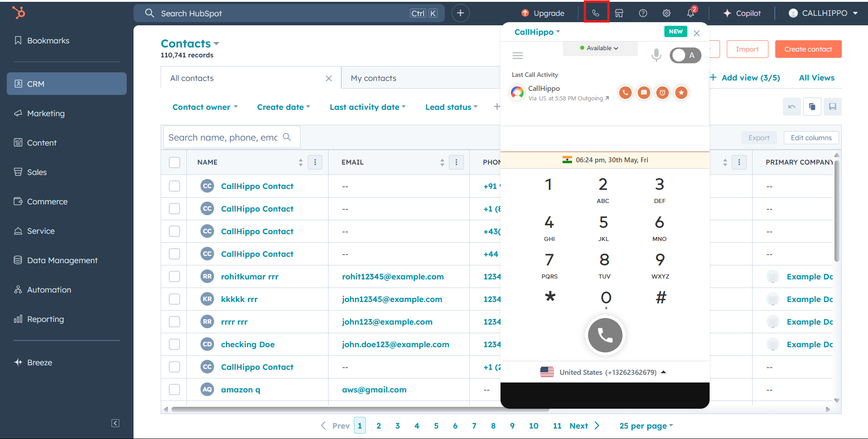Go to Next page of contacts
This screenshot has width=868, height=439.
click(584, 426)
